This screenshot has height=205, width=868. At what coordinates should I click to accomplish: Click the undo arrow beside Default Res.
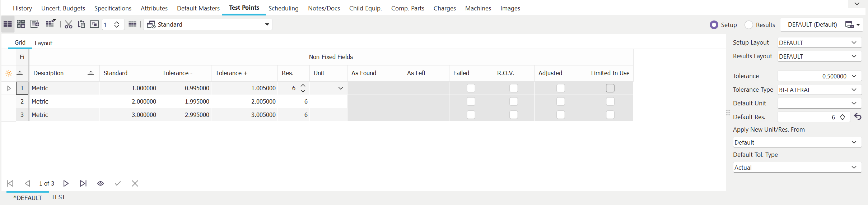[x=858, y=117]
